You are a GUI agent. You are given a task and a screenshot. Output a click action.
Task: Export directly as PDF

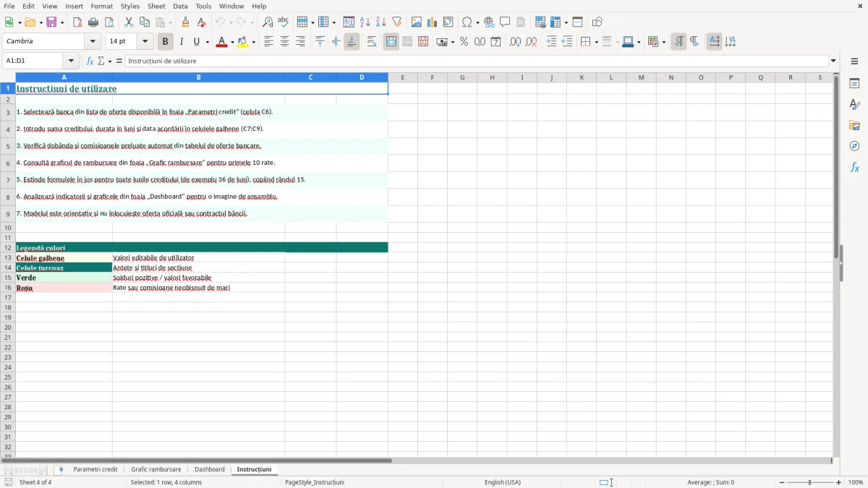(77, 22)
